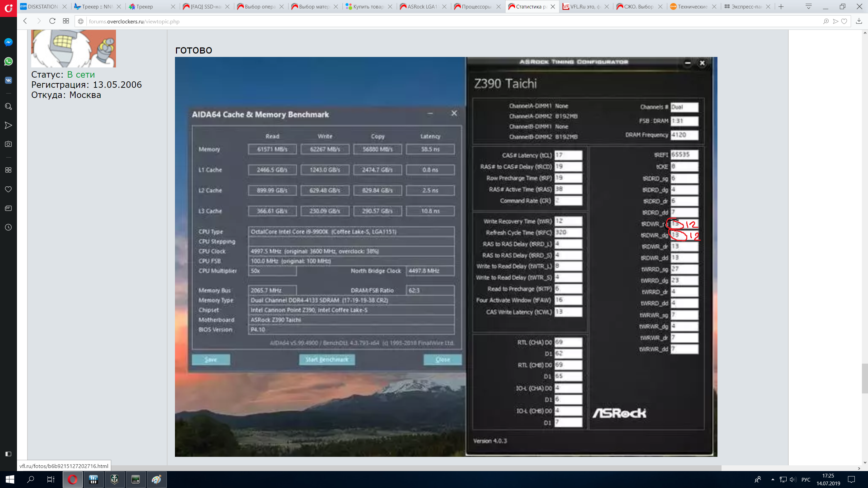This screenshot has height=488, width=868.
Task: Open a new browser tab
Action: point(781,6)
